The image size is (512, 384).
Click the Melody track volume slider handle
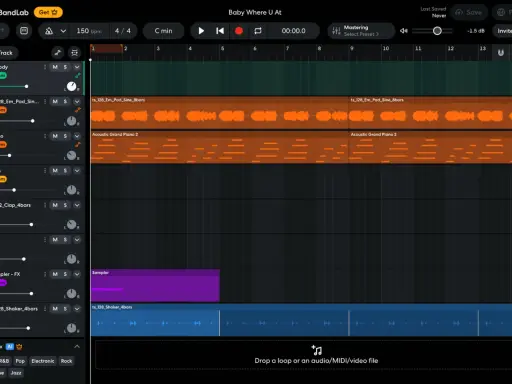tap(26, 87)
